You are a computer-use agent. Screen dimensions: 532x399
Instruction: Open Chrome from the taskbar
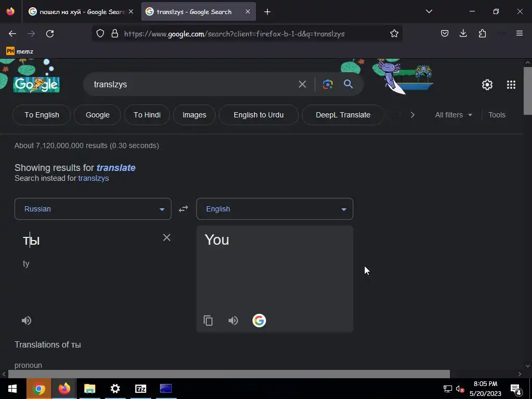[x=38, y=389]
